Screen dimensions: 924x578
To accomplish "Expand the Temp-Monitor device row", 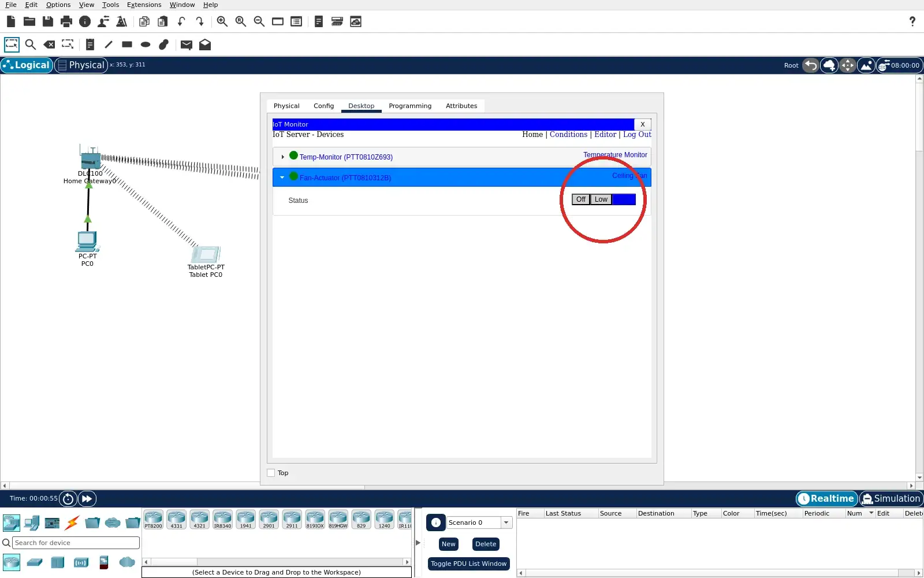I will [x=282, y=157].
